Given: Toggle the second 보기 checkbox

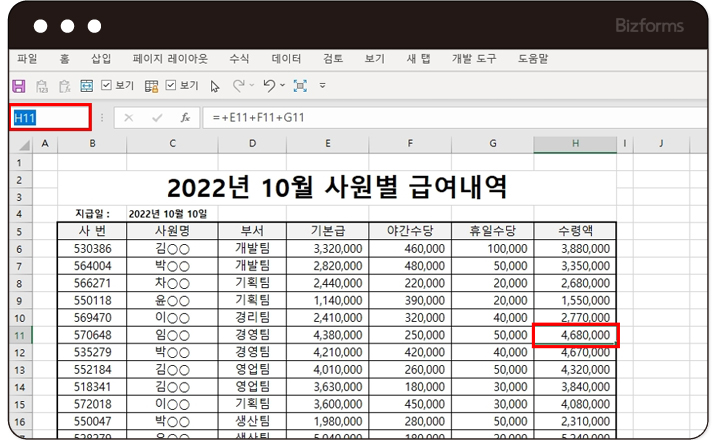Looking at the screenshot, I should pyautogui.click(x=171, y=86).
